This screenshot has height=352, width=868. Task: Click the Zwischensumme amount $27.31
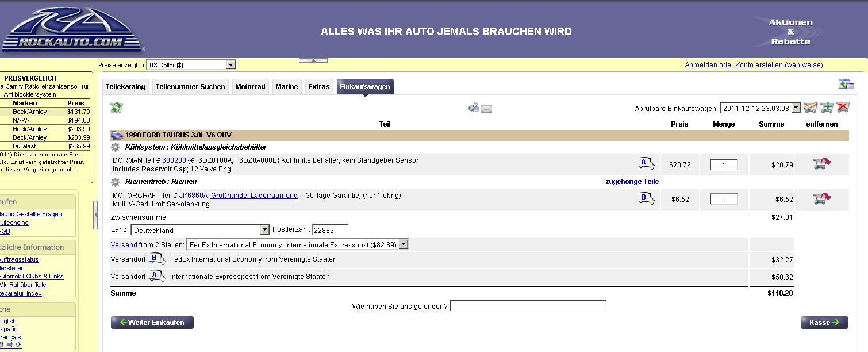(782, 217)
